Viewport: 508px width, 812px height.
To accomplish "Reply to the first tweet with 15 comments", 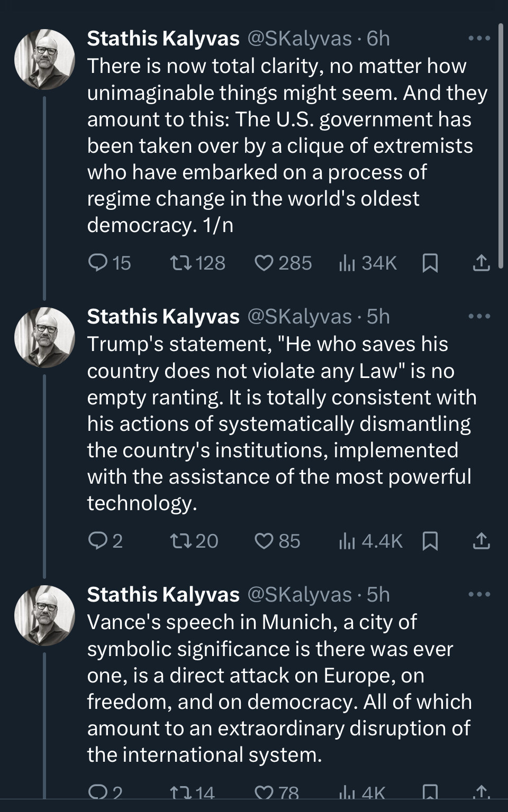I will pyautogui.click(x=98, y=263).
